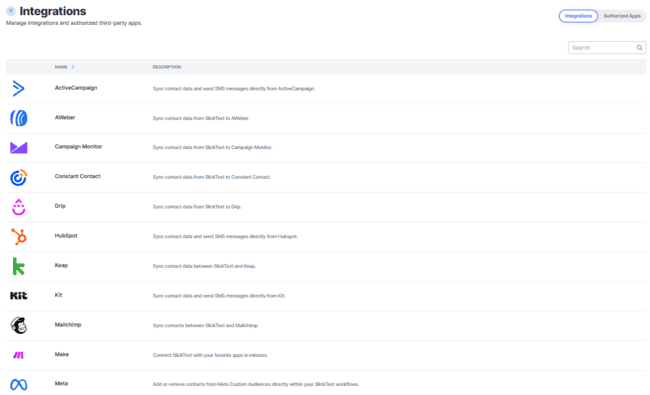Click the Description column header
Image resolution: width=650 pixels, height=395 pixels.
[167, 67]
